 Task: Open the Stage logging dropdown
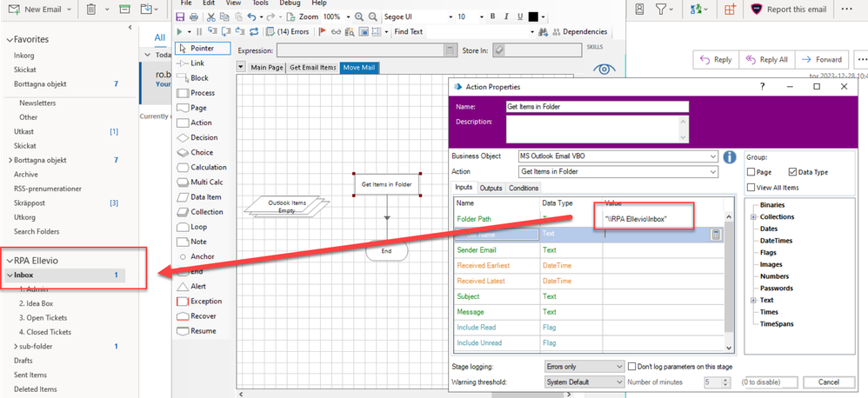(x=618, y=367)
